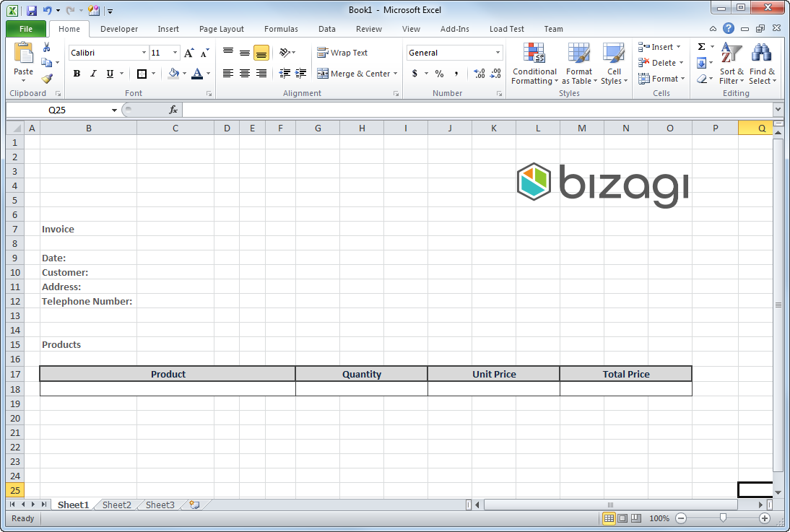Open the General number format dropdown
790x532 pixels.
(498, 53)
